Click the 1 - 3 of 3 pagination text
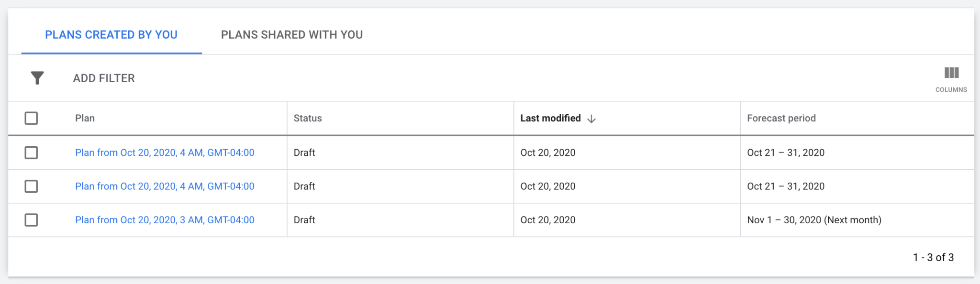 click(x=933, y=257)
